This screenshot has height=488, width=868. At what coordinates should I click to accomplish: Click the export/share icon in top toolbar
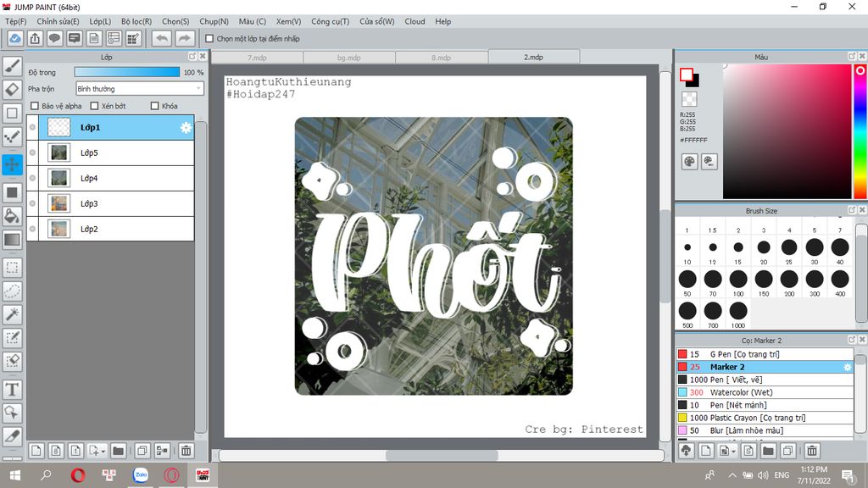pos(35,38)
